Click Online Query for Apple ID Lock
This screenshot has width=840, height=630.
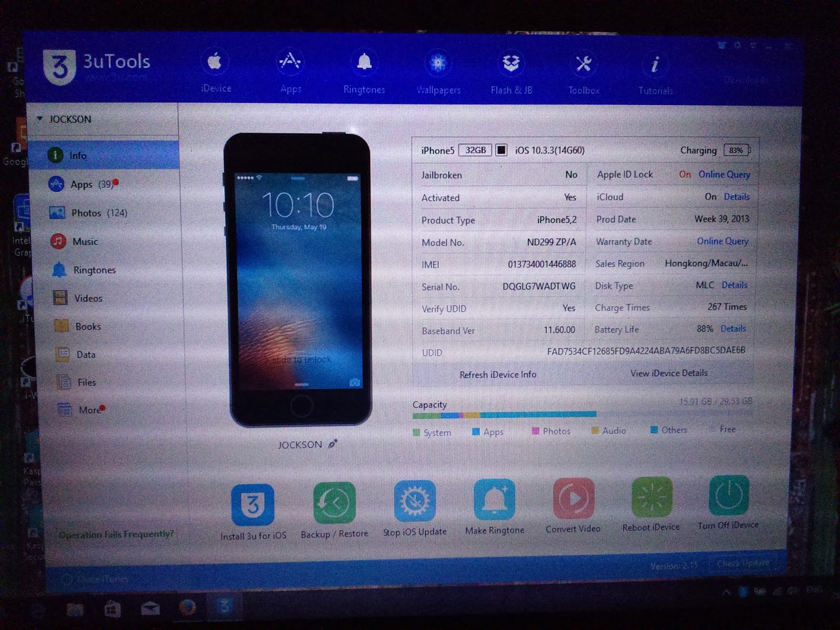(724, 174)
